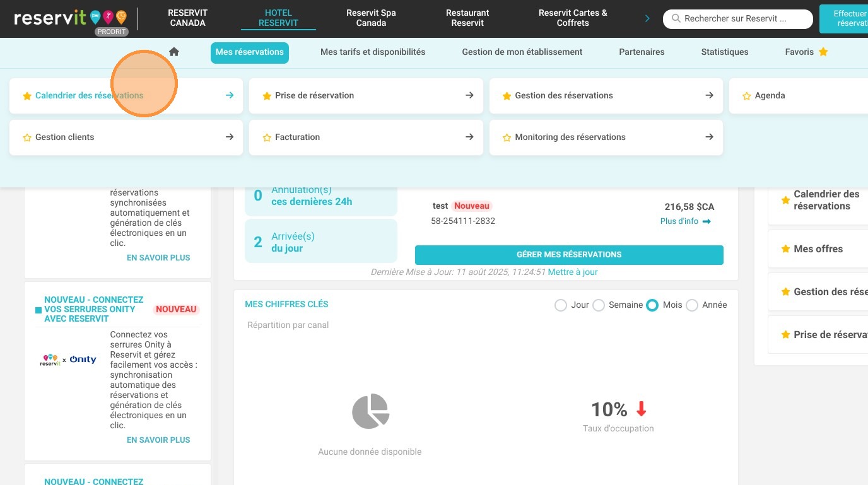This screenshot has height=485, width=868.
Task: Open the Statistiques menu
Action: [725, 52]
